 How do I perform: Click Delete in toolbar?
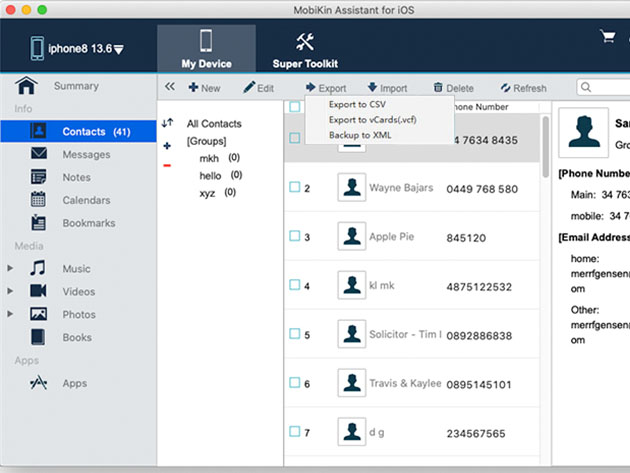(454, 88)
